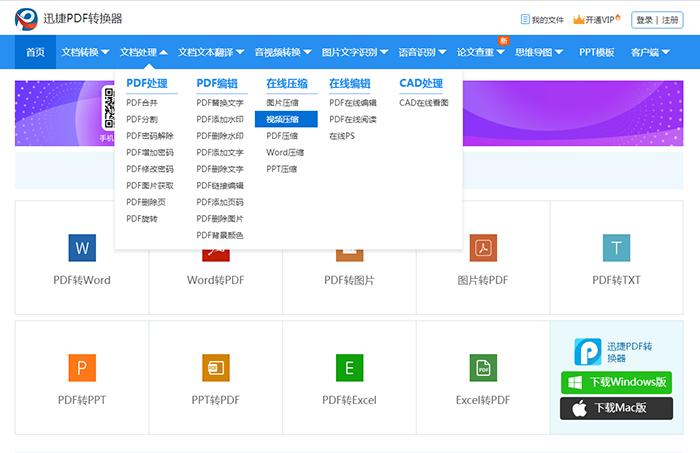
Task: Click 注册 link
Action: [670, 20]
